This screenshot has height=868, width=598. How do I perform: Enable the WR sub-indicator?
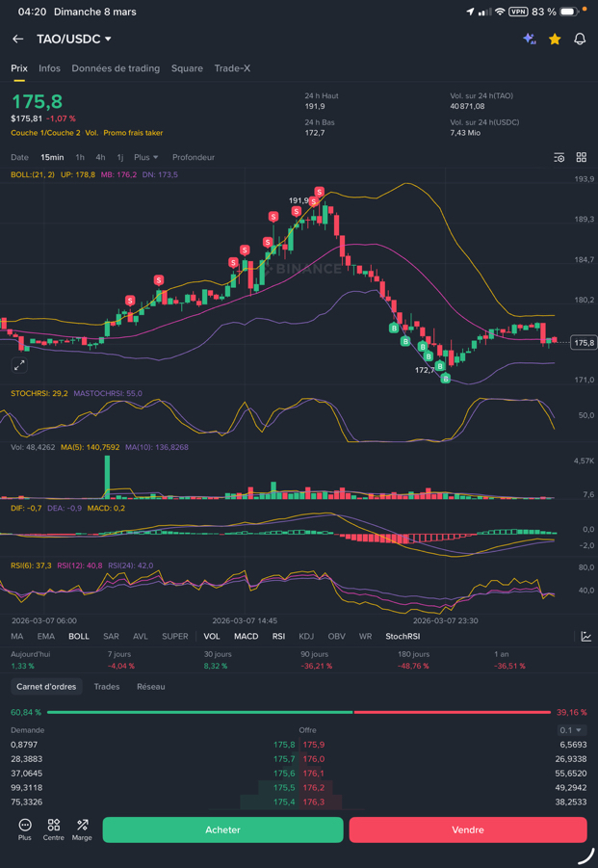pos(365,637)
